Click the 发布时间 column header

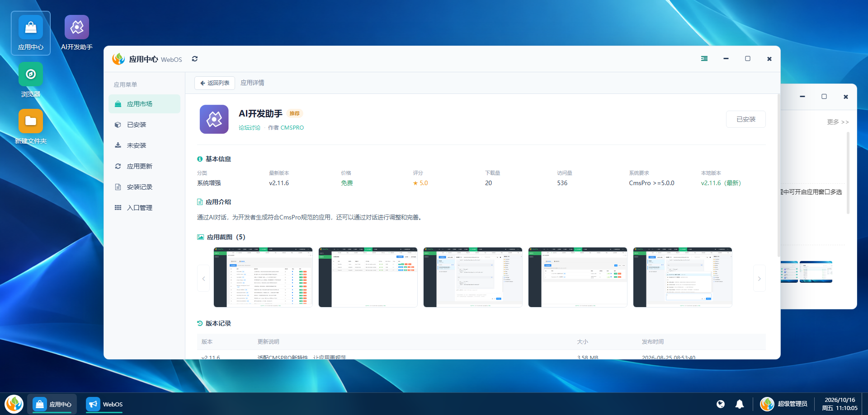[x=653, y=342]
